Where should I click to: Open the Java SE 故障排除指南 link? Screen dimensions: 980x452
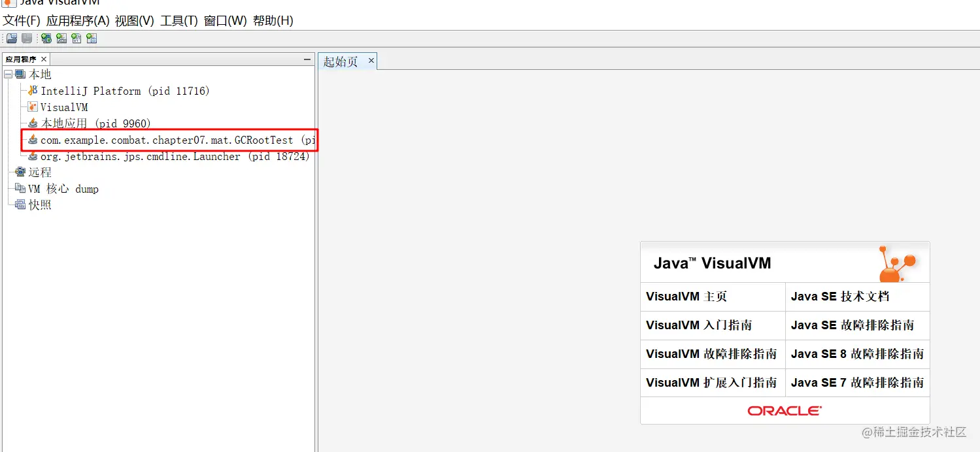853,325
